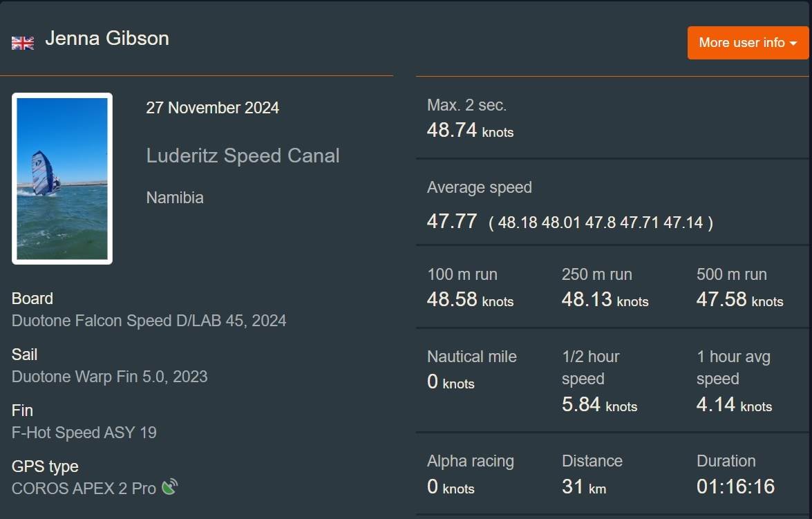Viewport: 812px width, 519px height.
Task: Click the 31 km Distance value
Action: click(x=584, y=487)
